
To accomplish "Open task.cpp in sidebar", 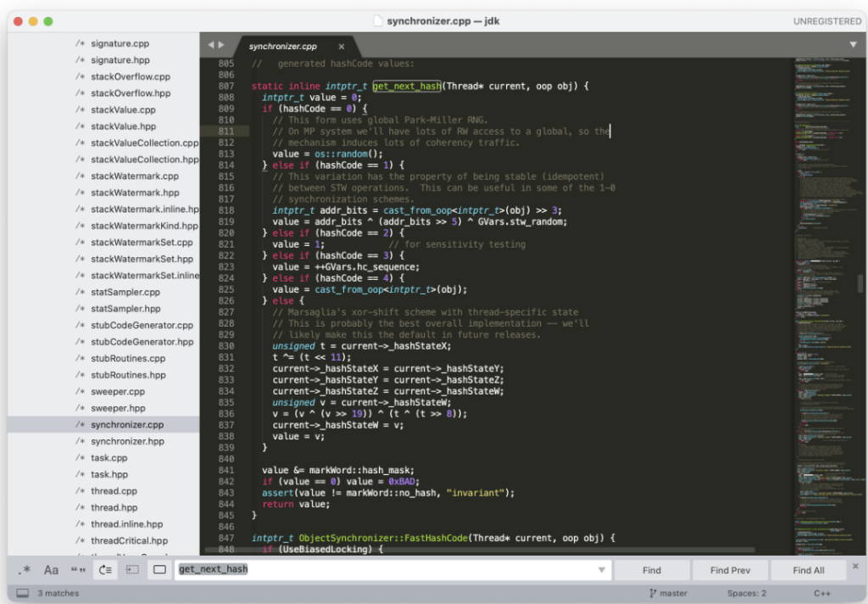I will tap(109, 458).
